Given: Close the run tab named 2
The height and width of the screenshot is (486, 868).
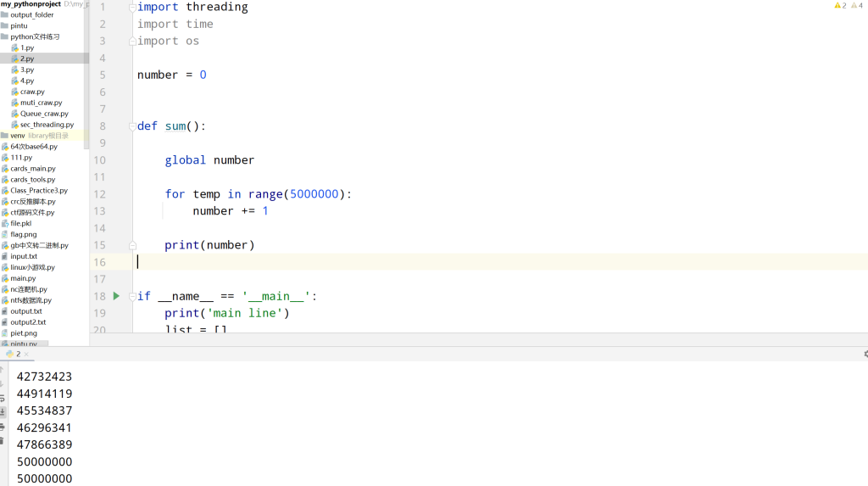Looking at the screenshot, I should [x=28, y=354].
